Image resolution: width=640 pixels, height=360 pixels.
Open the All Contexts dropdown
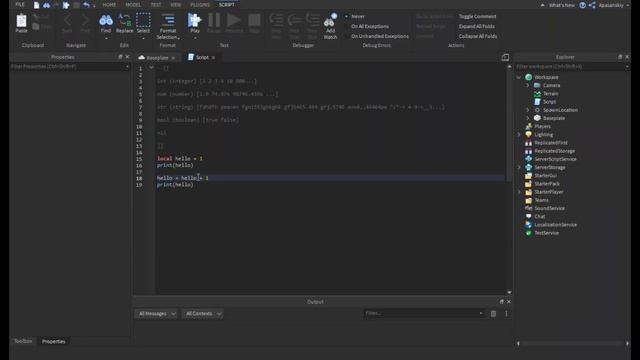[x=203, y=313]
